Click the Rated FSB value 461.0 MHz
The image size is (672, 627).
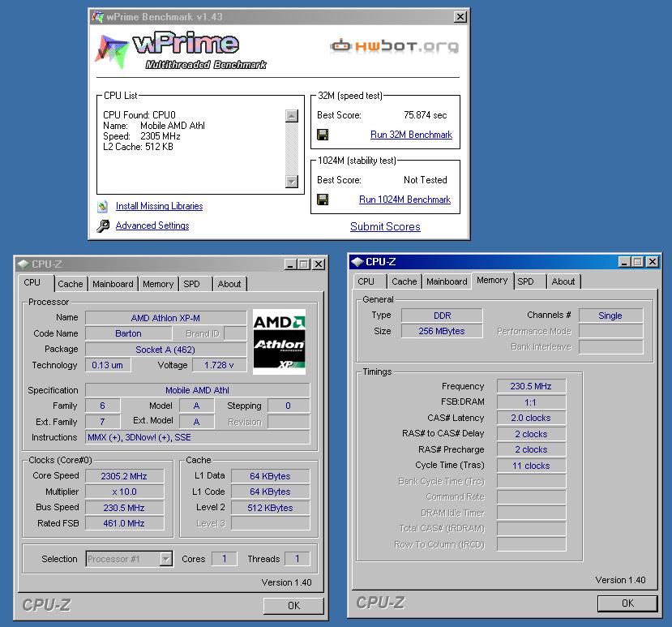coord(124,523)
